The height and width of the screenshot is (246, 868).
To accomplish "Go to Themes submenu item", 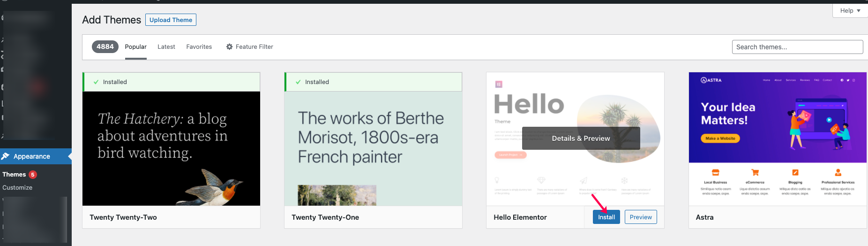I will (14, 174).
